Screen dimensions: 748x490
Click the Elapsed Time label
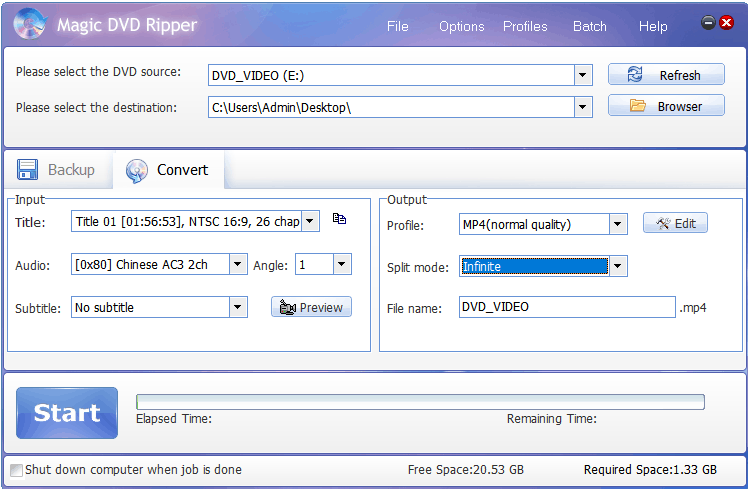click(174, 418)
